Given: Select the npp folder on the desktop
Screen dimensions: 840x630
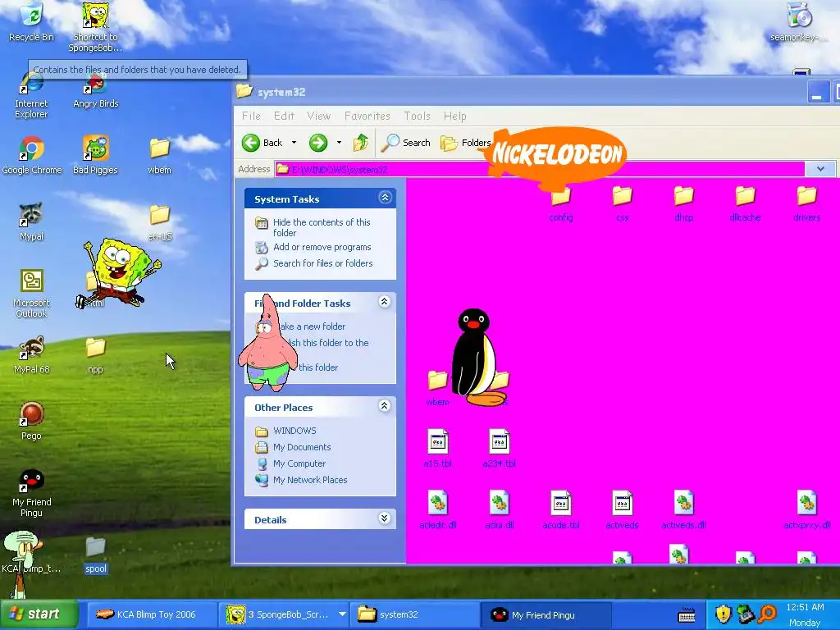Looking at the screenshot, I should (95, 355).
